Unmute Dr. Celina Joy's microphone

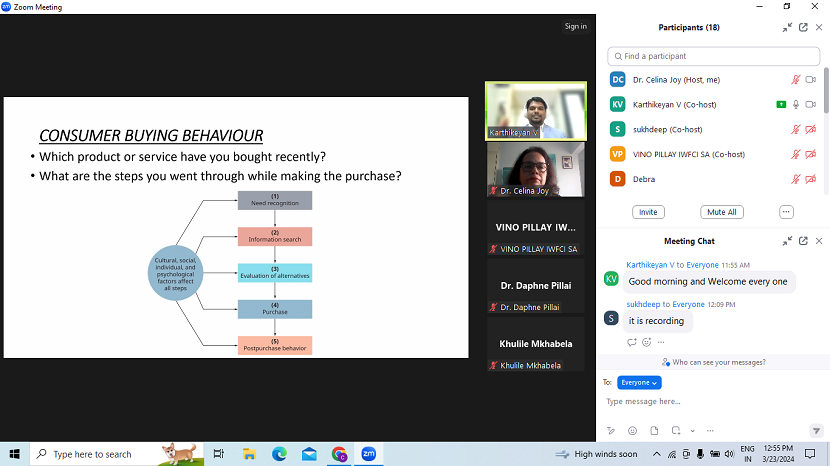796,79
